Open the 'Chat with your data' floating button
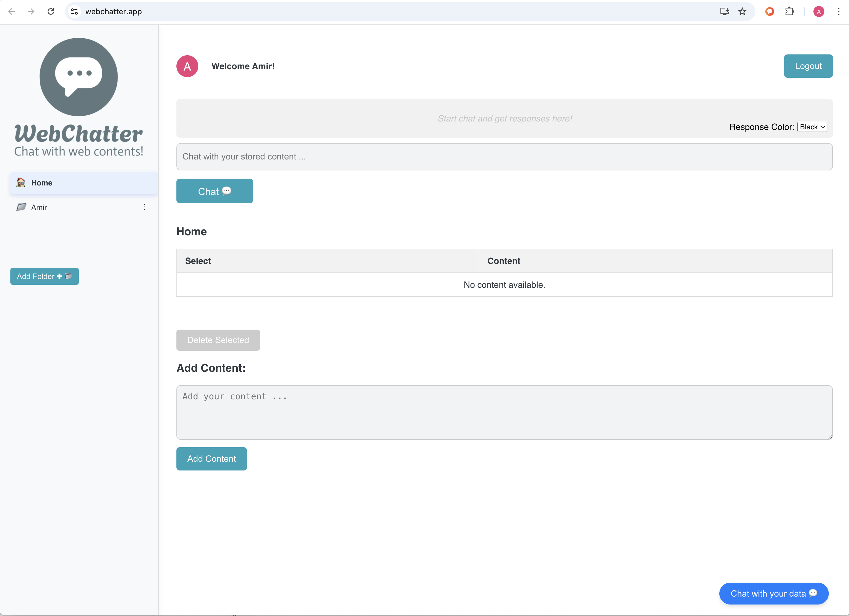The width and height of the screenshot is (849, 616). click(x=774, y=594)
